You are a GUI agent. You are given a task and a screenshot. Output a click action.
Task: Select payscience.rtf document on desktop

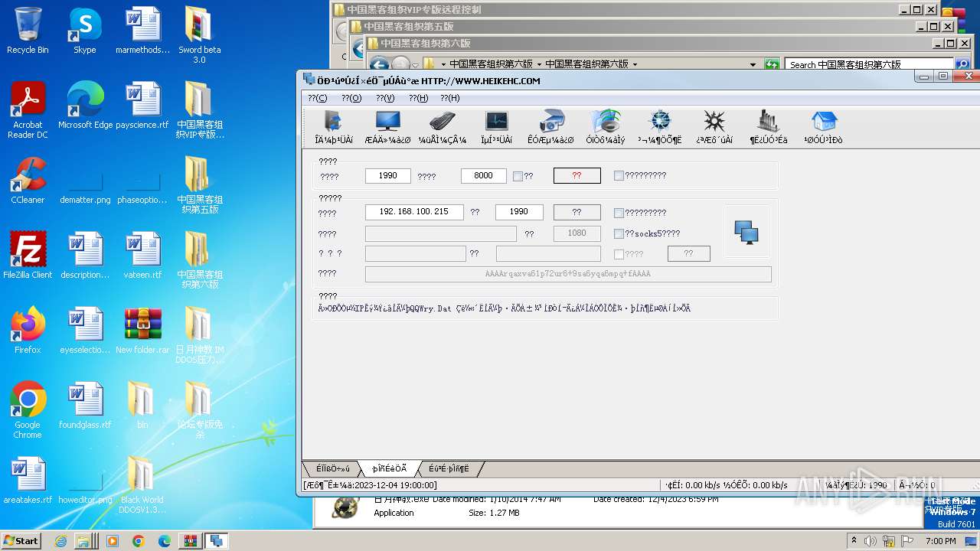[142, 106]
